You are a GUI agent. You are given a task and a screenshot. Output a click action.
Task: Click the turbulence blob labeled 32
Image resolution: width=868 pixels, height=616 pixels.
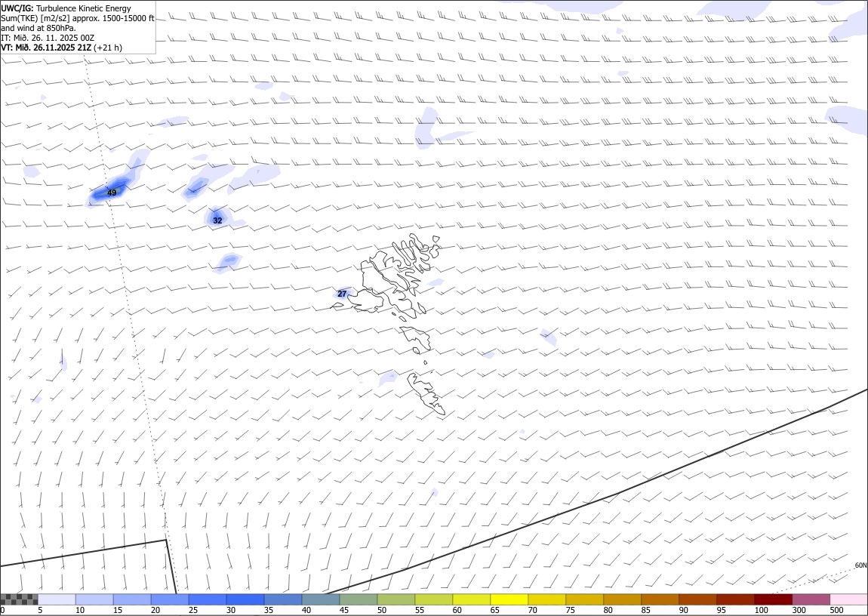click(x=217, y=217)
